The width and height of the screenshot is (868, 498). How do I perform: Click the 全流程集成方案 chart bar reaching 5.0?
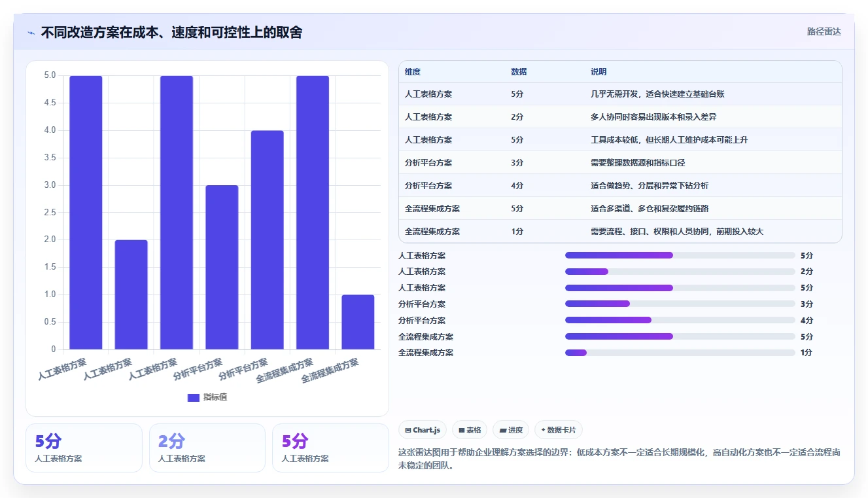(x=313, y=213)
